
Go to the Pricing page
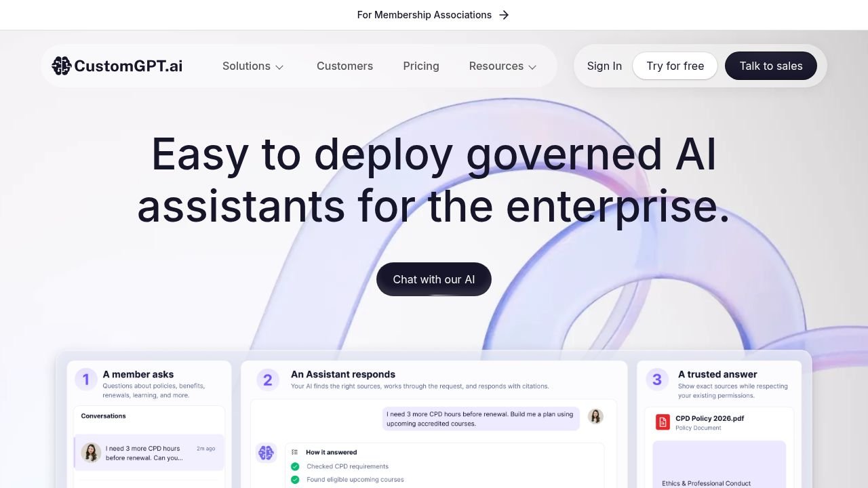click(421, 66)
